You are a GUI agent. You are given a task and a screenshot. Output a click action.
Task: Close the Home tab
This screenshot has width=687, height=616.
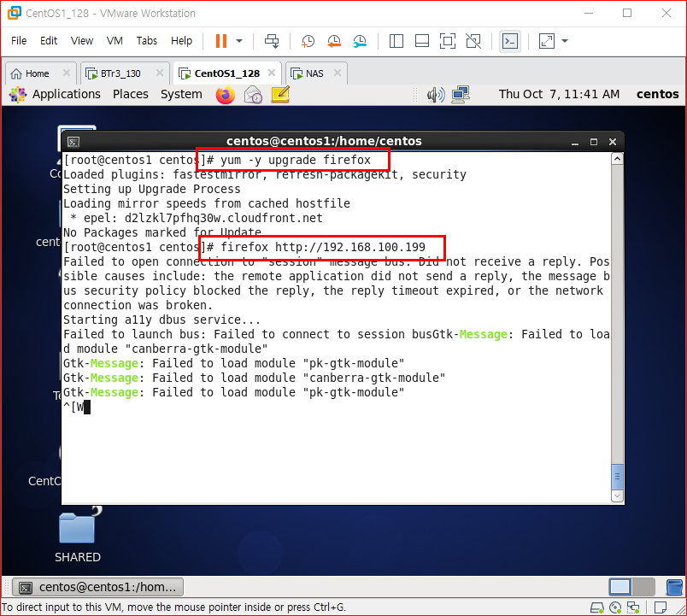(x=67, y=73)
